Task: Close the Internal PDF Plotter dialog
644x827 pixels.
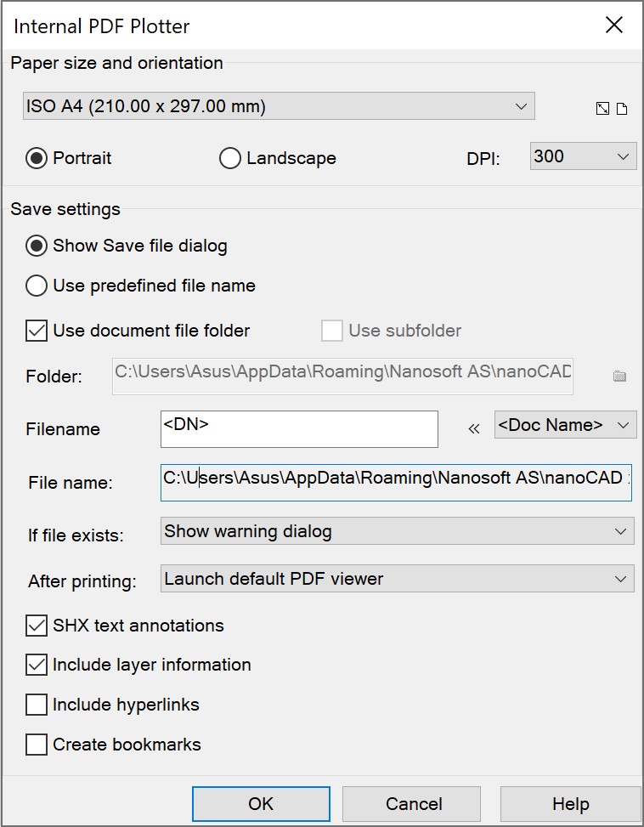Action: (614, 25)
